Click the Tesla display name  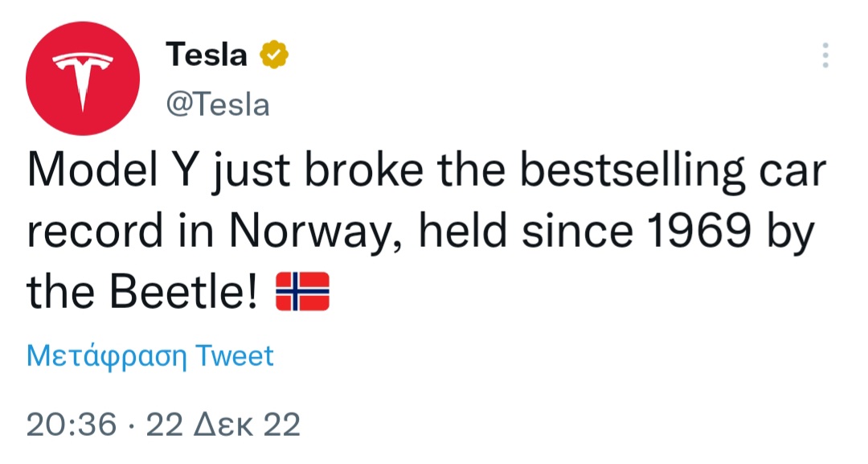pyautogui.click(x=206, y=55)
